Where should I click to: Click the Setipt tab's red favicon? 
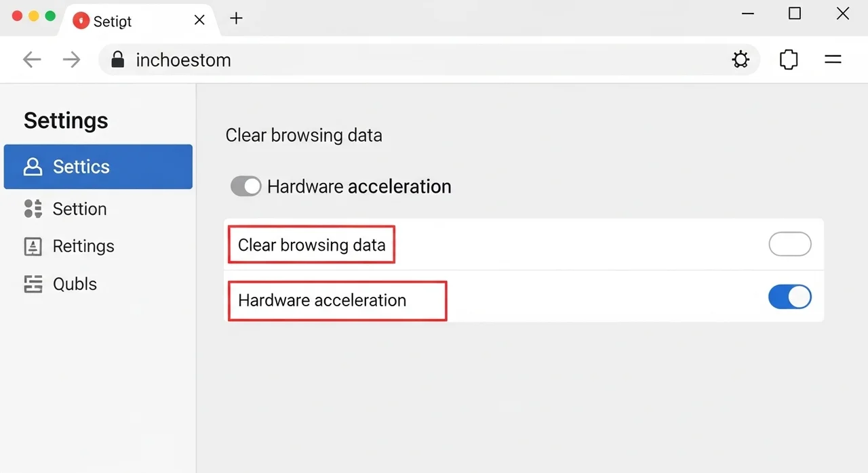[x=81, y=20]
